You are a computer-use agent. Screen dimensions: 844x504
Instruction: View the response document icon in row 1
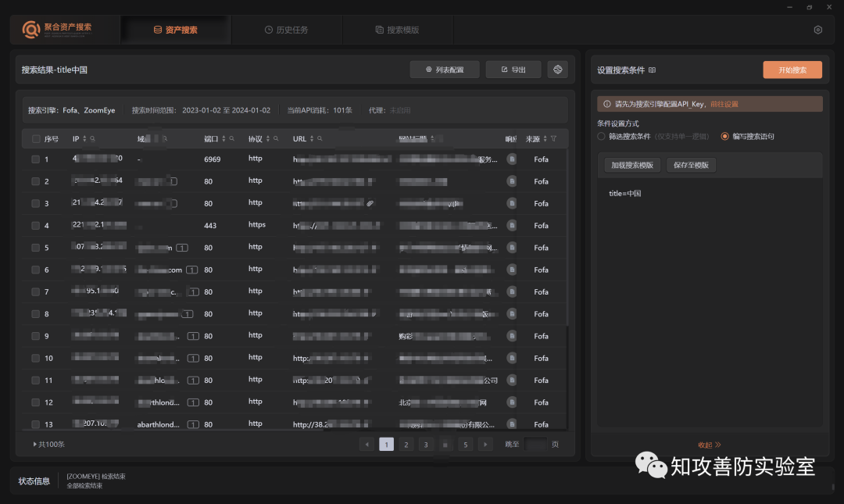[512, 159]
